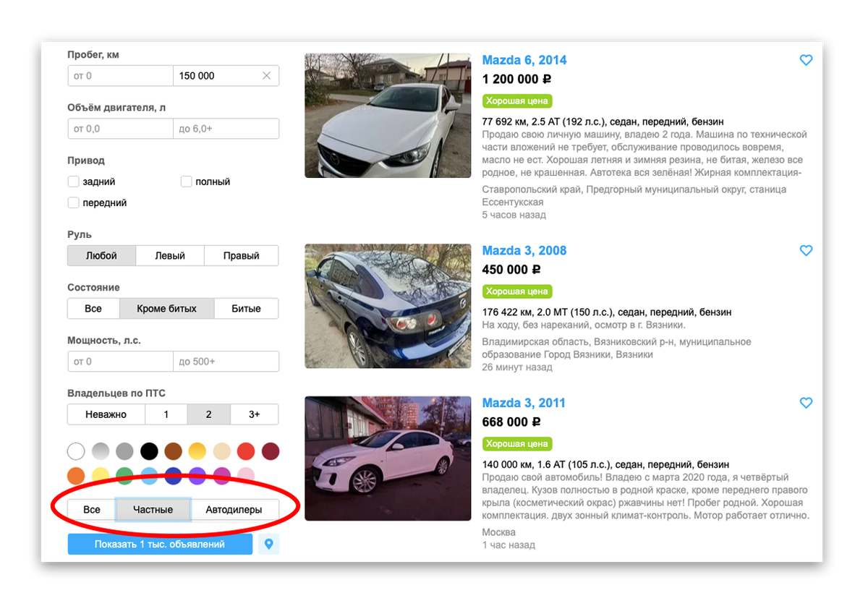The width and height of the screenshot is (868, 606).
Task: Pick the silver gradient color swatch
Action: click(x=101, y=452)
